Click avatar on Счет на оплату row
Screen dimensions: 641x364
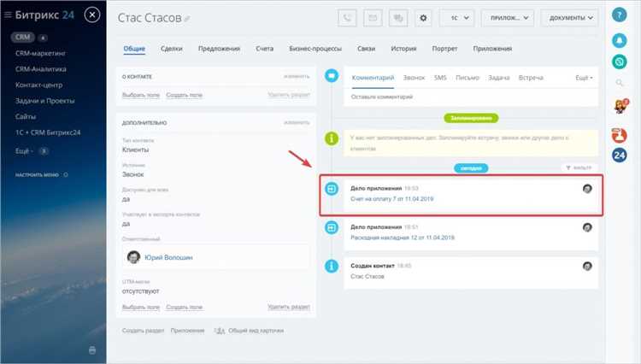click(x=587, y=189)
